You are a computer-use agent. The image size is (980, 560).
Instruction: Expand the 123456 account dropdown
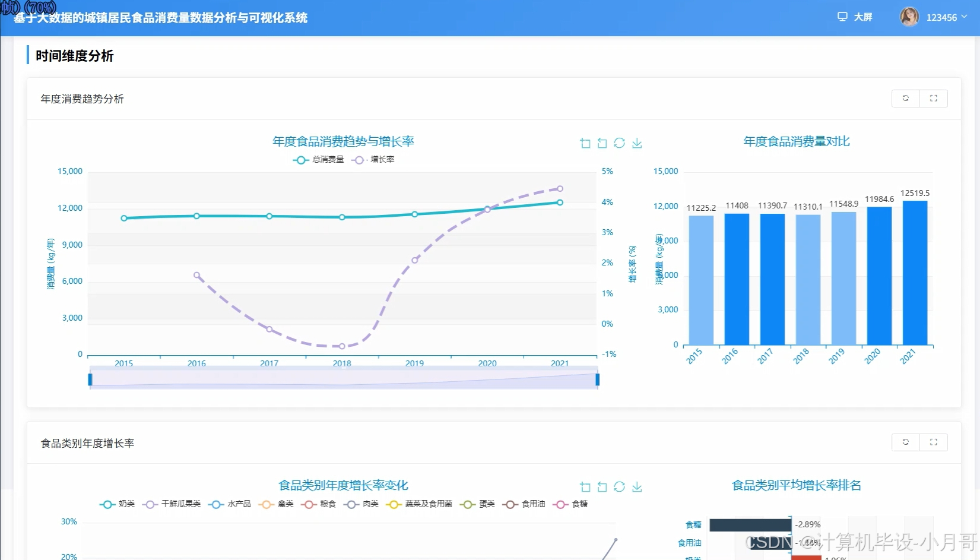pyautogui.click(x=947, y=17)
